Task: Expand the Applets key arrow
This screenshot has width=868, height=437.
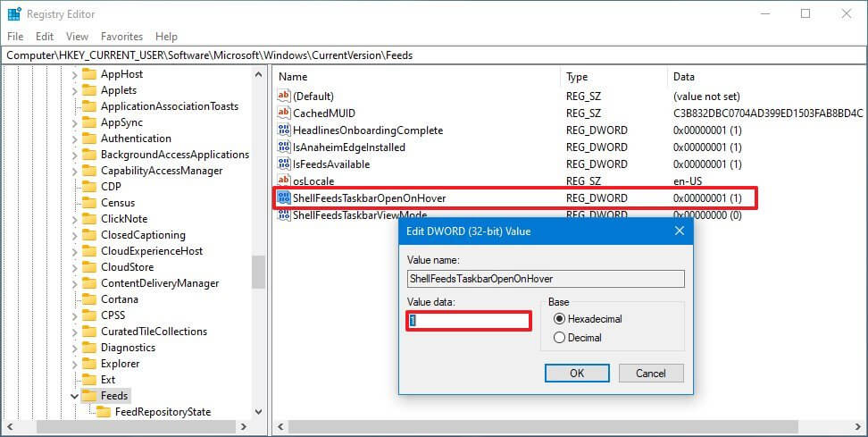Action: coord(75,90)
